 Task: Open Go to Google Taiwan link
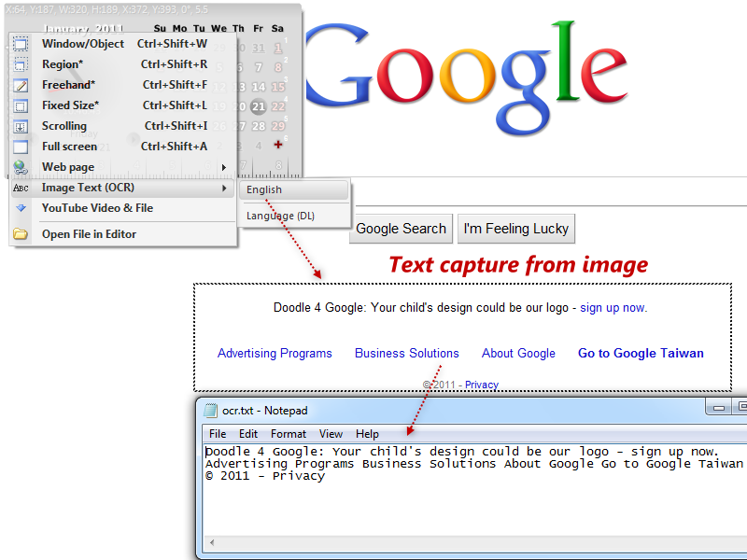coord(641,354)
